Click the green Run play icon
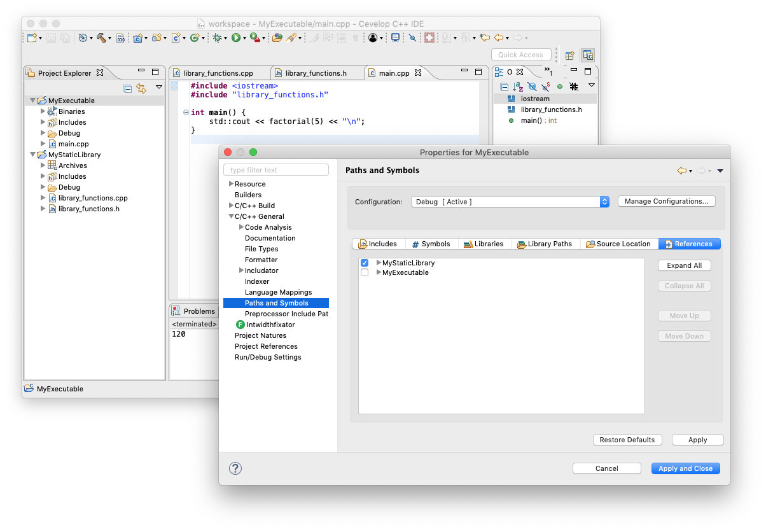The height and width of the screenshot is (532, 766). pos(235,38)
